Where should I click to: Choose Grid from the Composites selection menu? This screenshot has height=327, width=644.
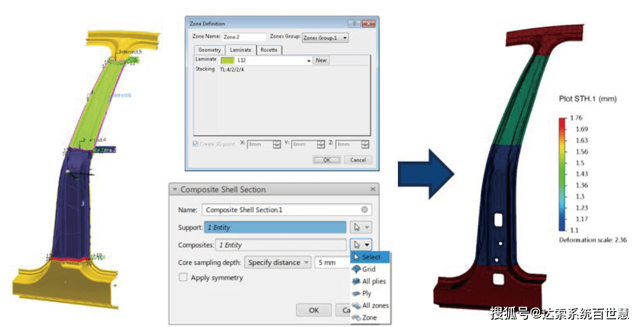[369, 269]
